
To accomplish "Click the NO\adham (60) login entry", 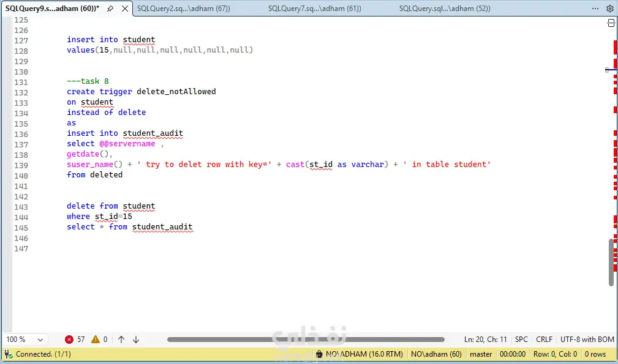I will tap(436, 354).
